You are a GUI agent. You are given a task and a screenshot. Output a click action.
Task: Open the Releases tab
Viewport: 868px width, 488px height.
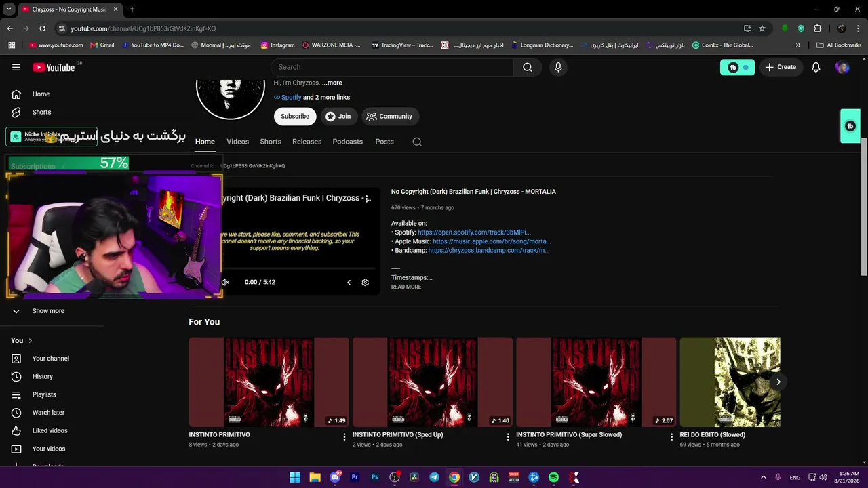307,142
